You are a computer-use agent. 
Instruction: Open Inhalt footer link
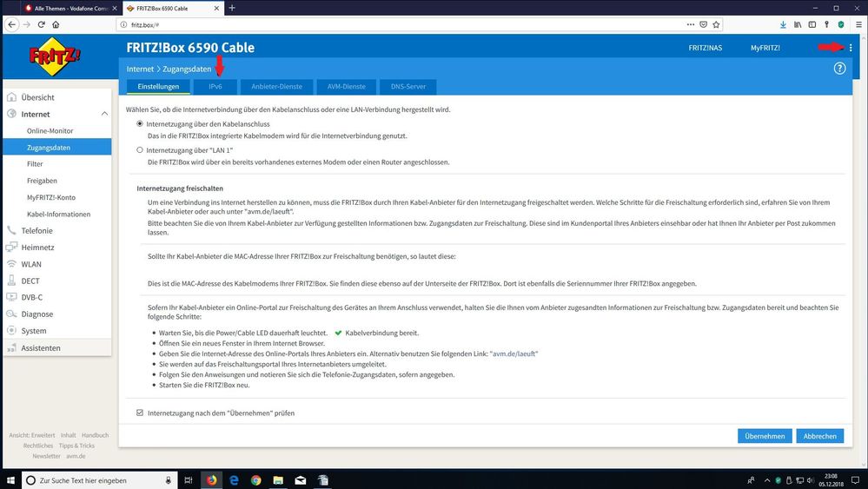68,435
